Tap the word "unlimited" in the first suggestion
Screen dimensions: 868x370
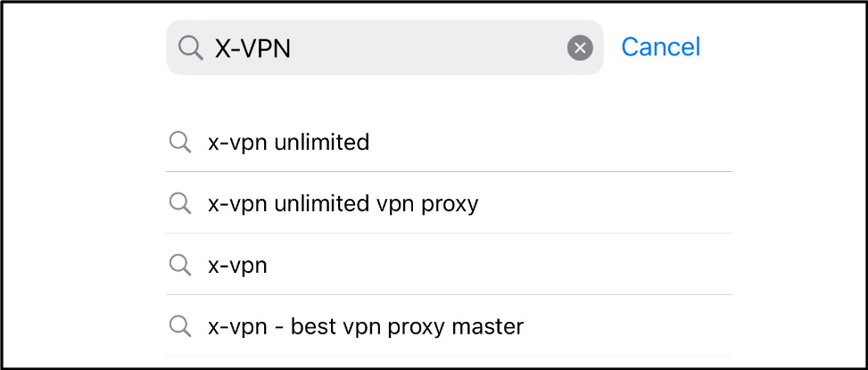point(322,142)
